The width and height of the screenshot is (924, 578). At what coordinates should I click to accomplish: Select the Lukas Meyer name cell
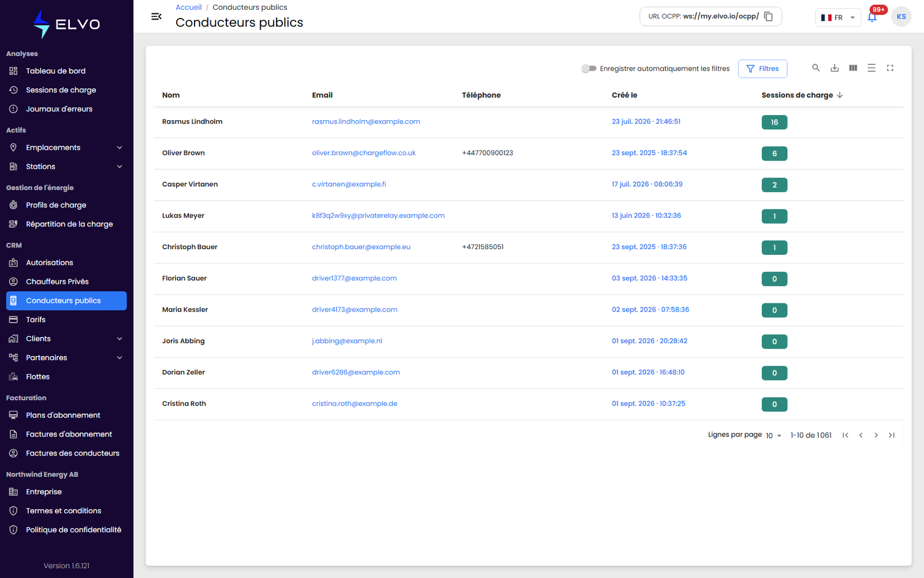(183, 216)
